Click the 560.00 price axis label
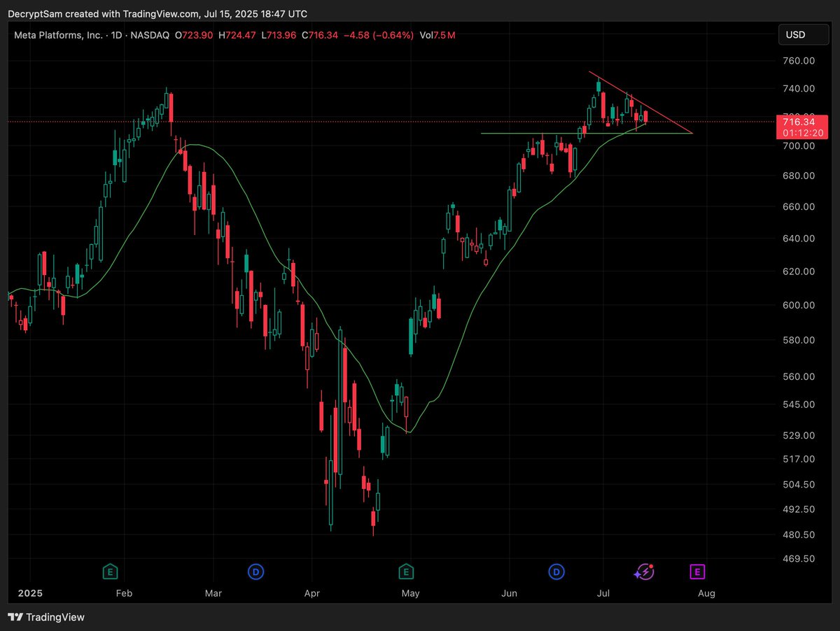Viewport: 840px width, 631px height. [x=799, y=376]
